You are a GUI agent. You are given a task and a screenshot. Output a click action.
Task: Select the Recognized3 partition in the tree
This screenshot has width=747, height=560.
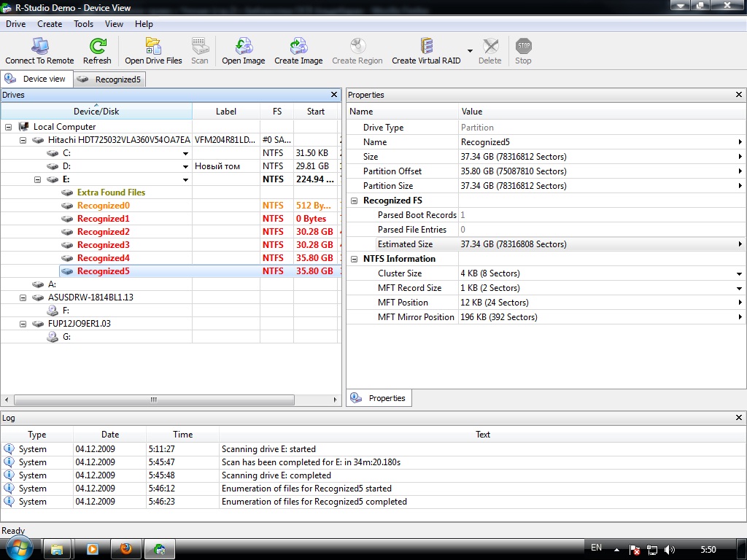[103, 245]
